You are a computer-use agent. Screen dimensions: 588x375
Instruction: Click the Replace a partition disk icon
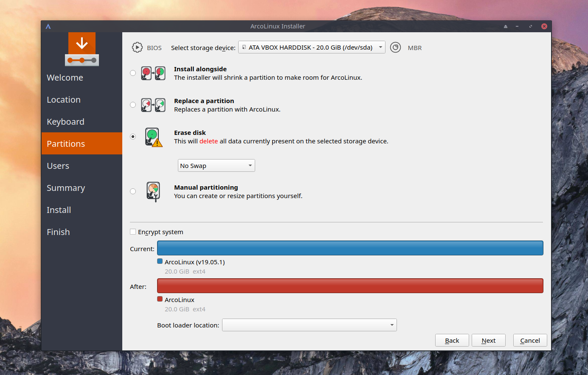click(153, 105)
